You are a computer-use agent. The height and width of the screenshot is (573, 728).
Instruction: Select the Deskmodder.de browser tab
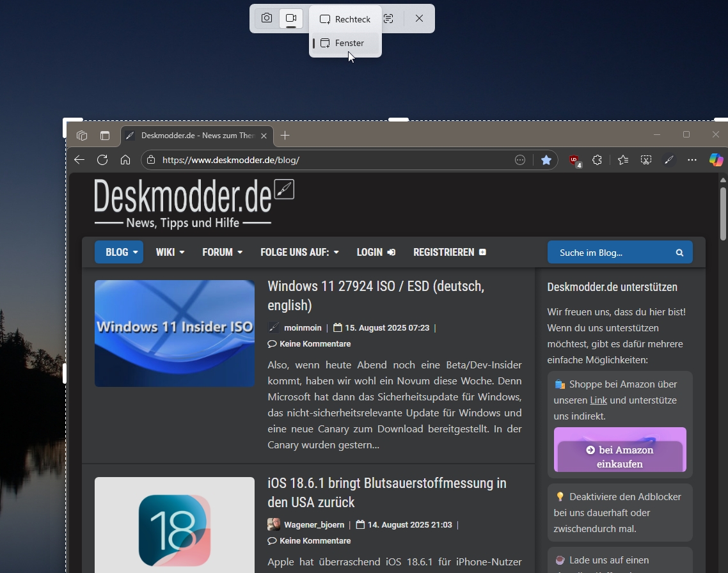(197, 136)
